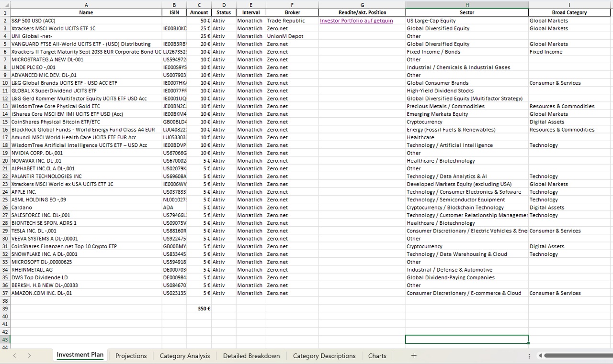Screen dimensions: 613x364
Task: Click the 'Healthcare' sector cell in row 17
Action: pyautogui.click(x=467, y=137)
